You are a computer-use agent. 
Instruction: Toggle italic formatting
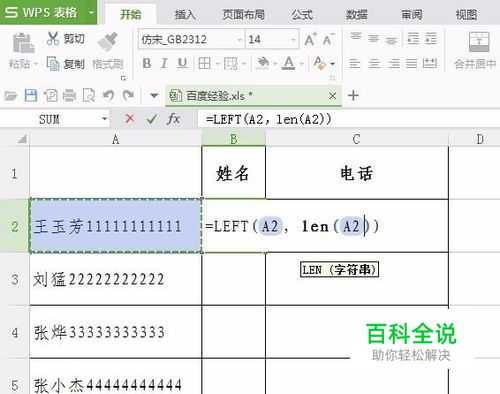[164, 63]
